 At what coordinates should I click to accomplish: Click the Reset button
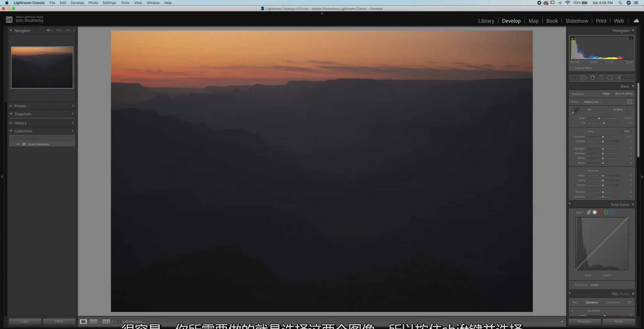[x=619, y=322]
